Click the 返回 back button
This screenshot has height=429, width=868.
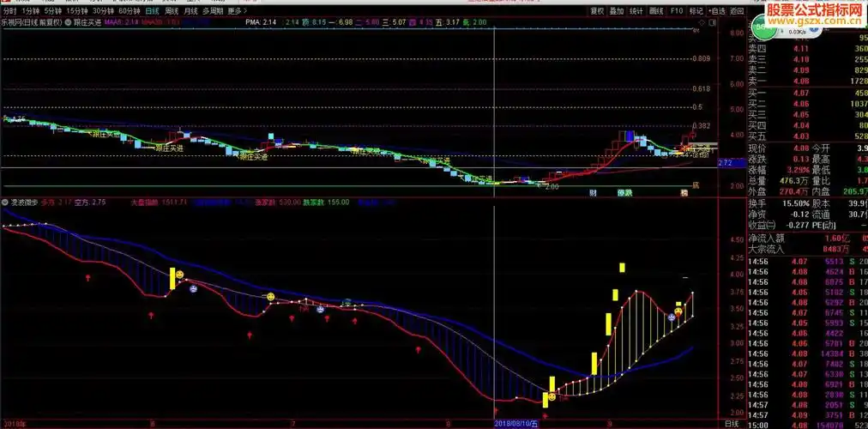click(737, 11)
